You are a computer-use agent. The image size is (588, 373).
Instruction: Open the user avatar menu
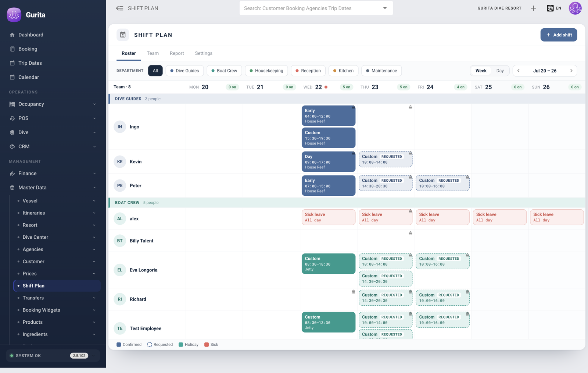575,8
